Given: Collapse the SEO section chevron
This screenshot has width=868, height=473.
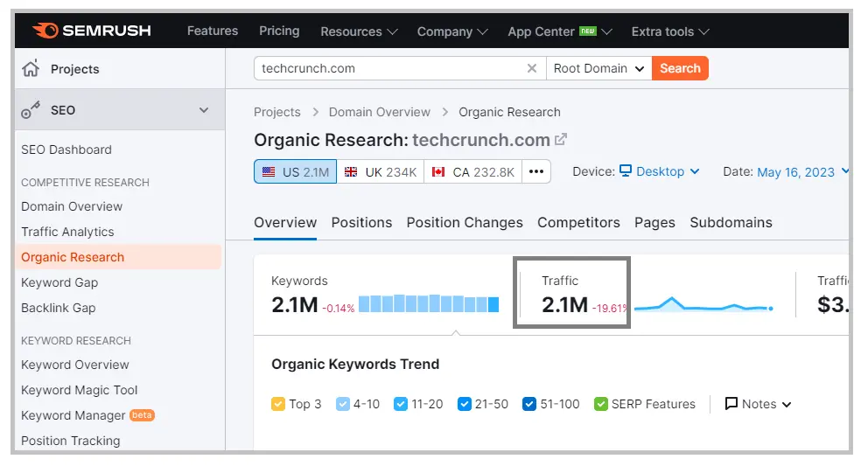Looking at the screenshot, I should click(204, 110).
